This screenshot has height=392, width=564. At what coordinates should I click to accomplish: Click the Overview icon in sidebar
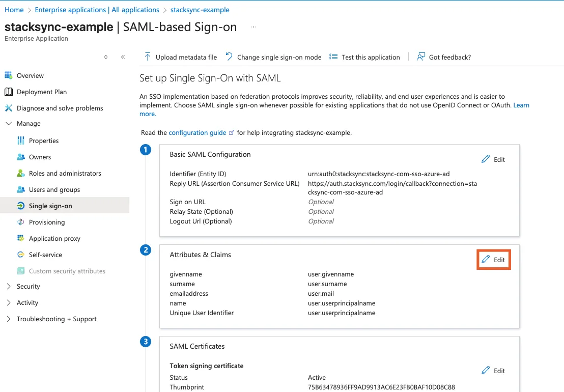coord(8,75)
